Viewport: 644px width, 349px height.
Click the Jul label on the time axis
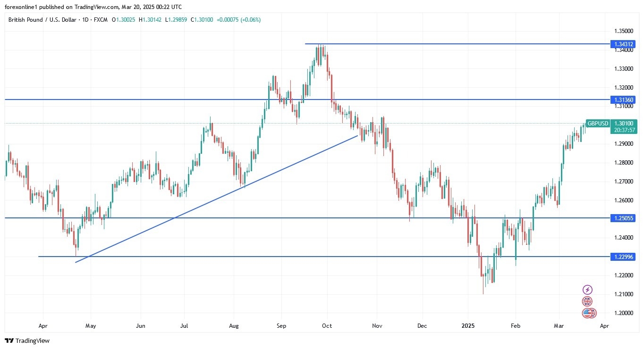[x=184, y=325]
